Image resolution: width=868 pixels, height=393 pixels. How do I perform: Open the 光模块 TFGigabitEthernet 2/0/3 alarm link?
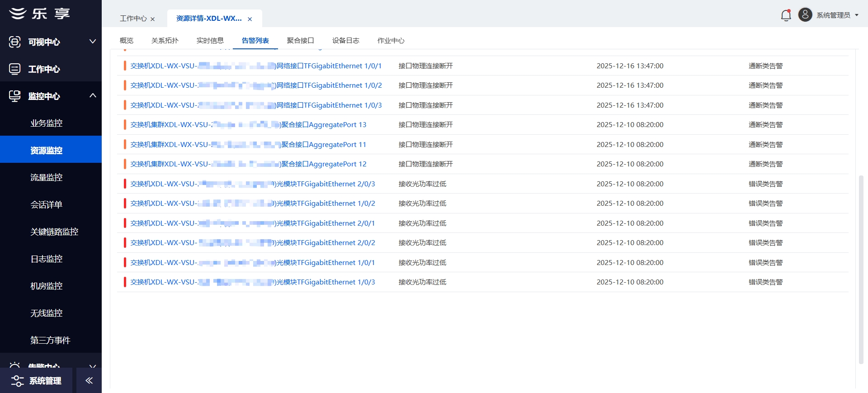tap(252, 184)
